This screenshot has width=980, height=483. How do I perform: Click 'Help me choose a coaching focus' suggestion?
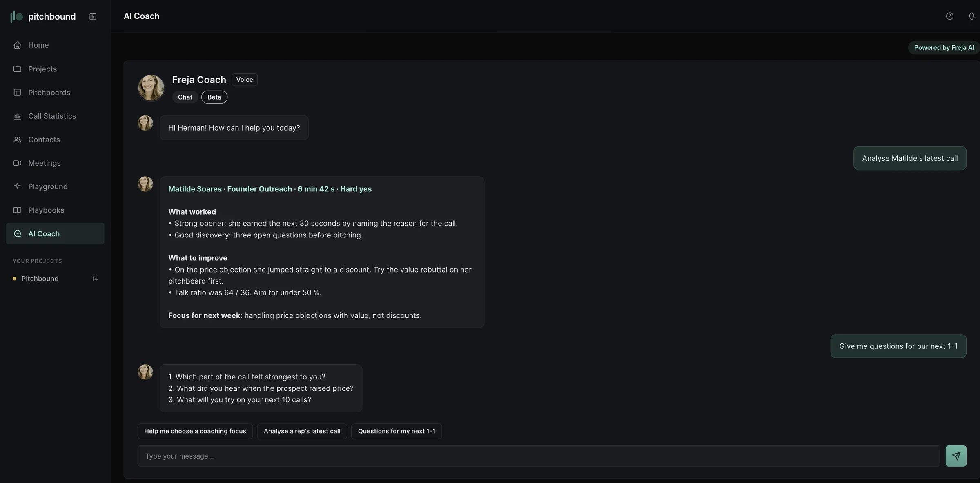pos(195,431)
